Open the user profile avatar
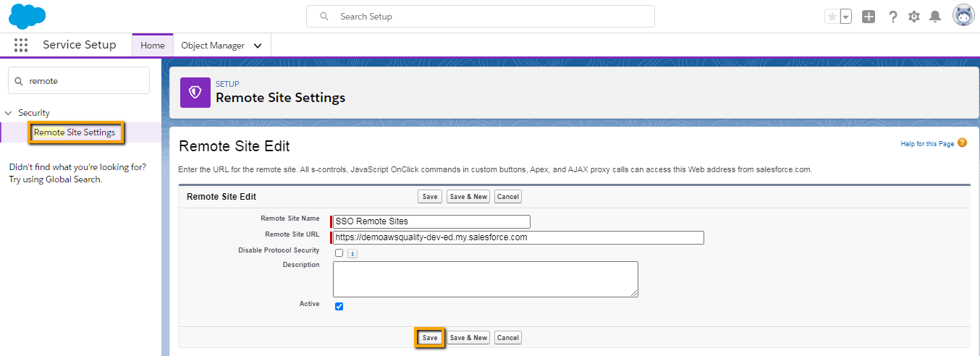The width and height of the screenshot is (980, 356). point(963,15)
